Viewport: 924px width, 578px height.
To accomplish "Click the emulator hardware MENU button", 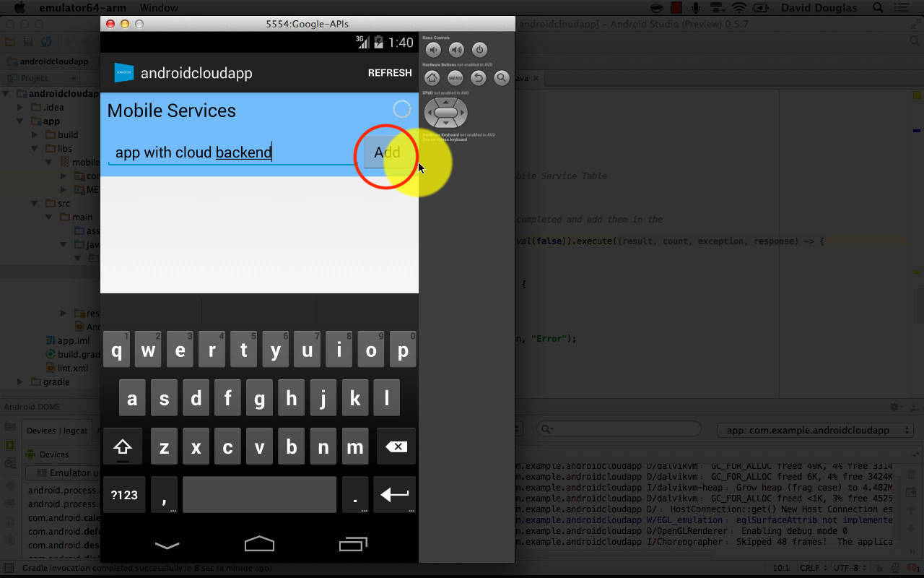I will (x=455, y=78).
